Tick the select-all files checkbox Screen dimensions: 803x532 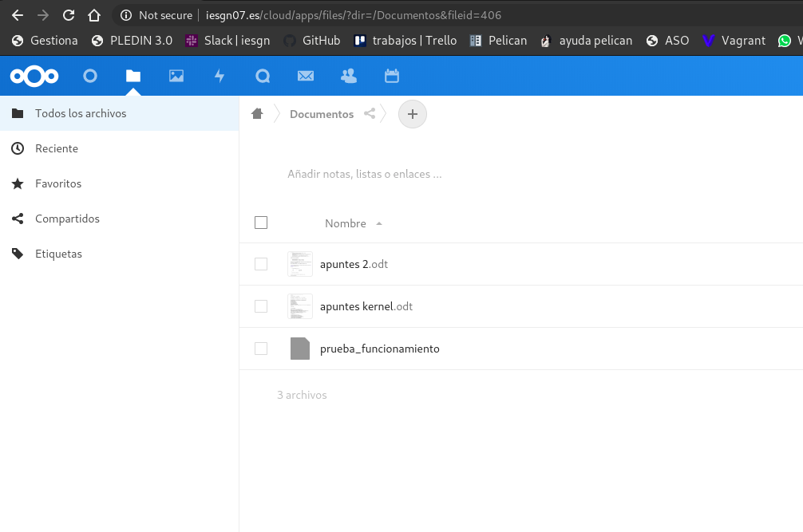pos(261,223)
